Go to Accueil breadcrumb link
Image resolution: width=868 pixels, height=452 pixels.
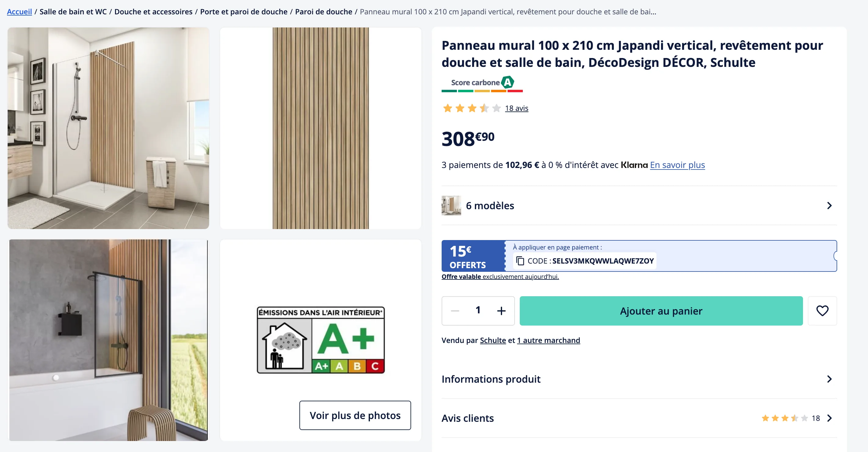click(x=20, y=12)
